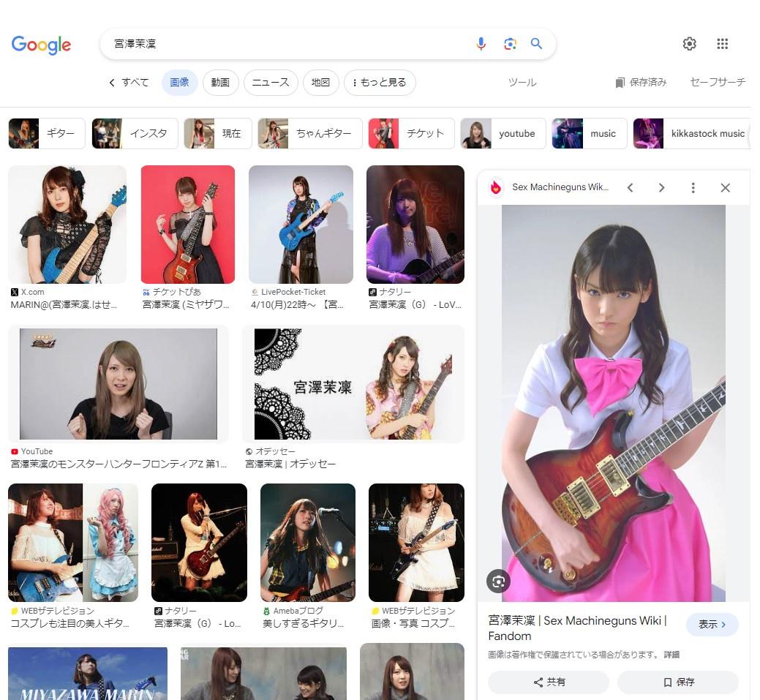Viewport: 760px width, 700px height.
Task: Switch to 動画 tab
Action: coord(220,83)
